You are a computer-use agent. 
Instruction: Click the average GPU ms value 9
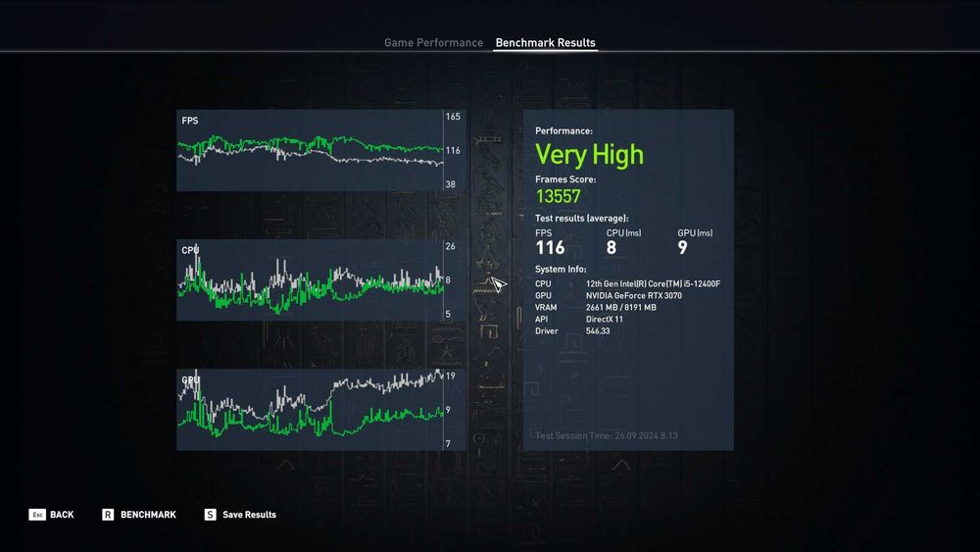pos(682,247)
